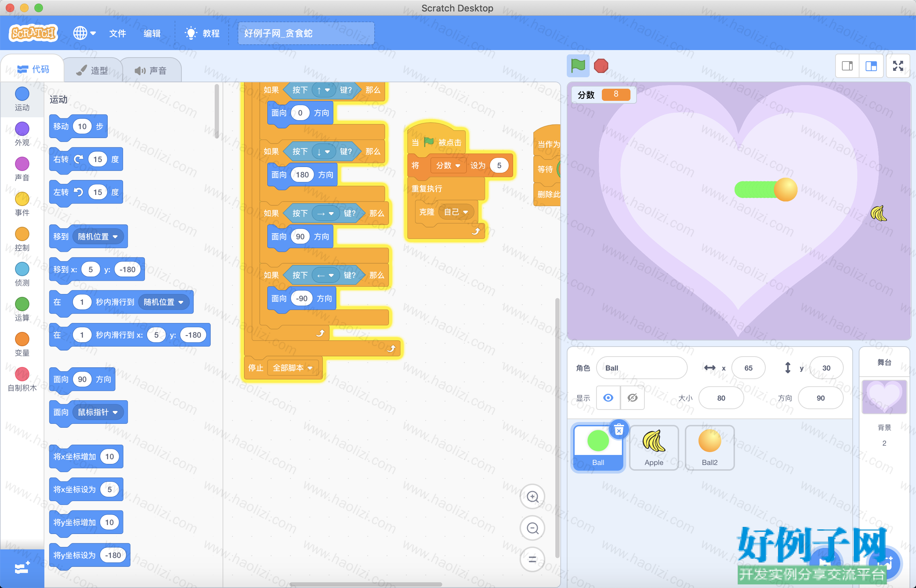Open 移到 随机位置 dropdown in palette
The image size is (916, 588).
coord(98,237)
